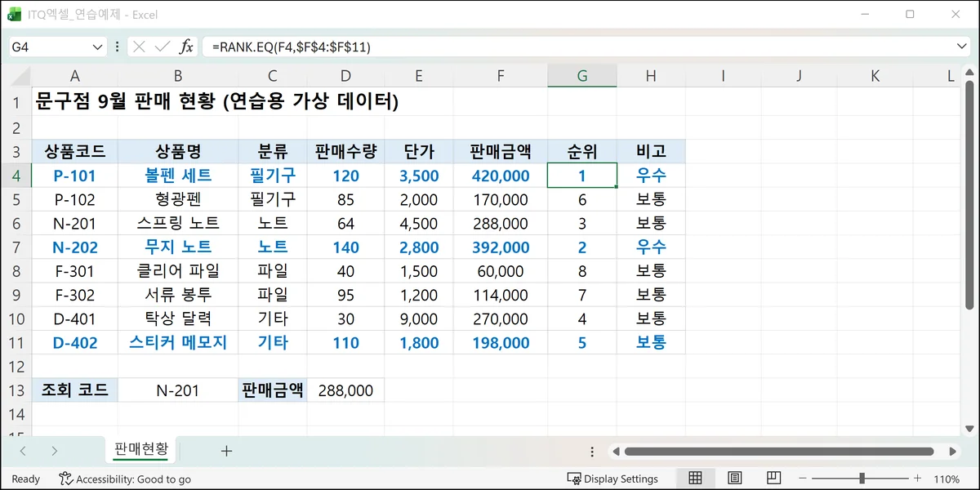980x490 pixels.
Task: Open Display Settings in status bar
Action: pyautogui.click(x=612, y=479)
